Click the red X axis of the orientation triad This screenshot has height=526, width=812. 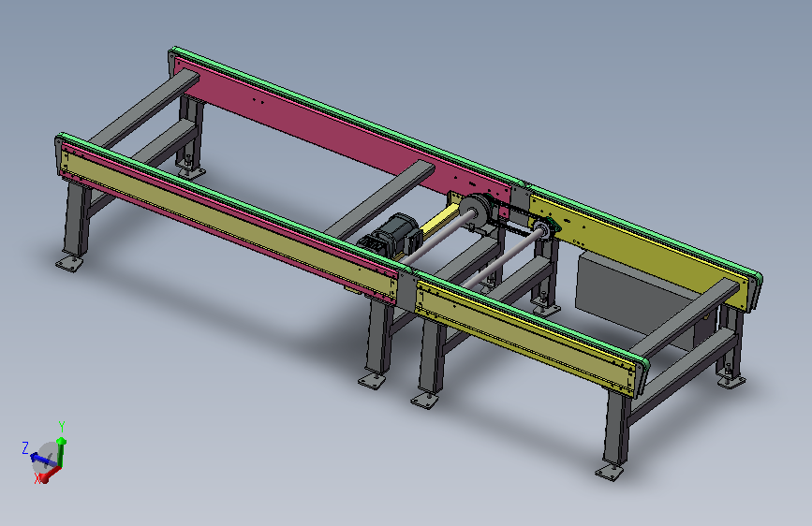tap(51, 474)
